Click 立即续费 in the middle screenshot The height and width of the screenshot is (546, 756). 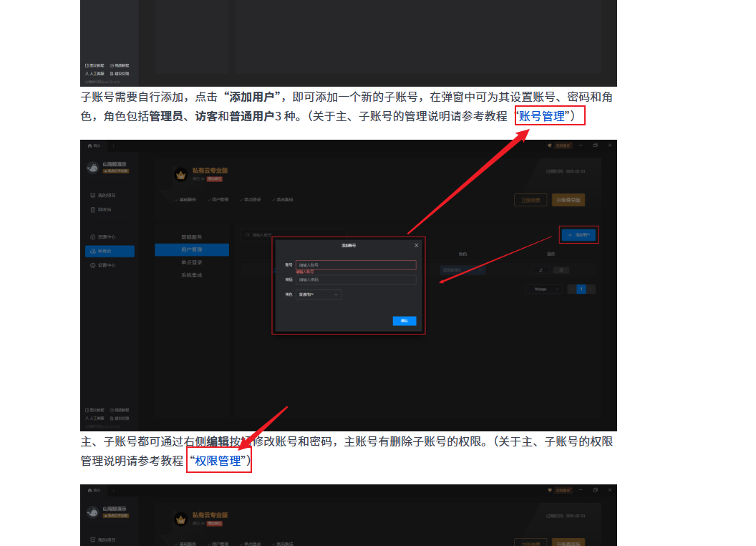530,201
